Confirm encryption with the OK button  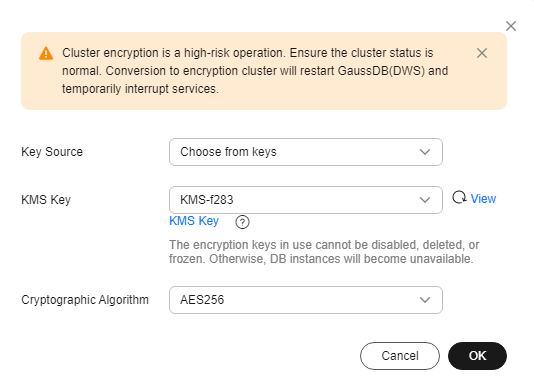(x=477, y=356)
